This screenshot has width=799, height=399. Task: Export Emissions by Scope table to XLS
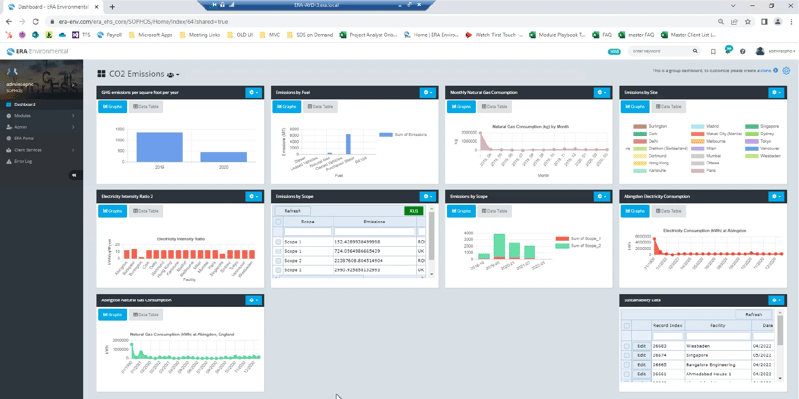click(x=414, y=211)
